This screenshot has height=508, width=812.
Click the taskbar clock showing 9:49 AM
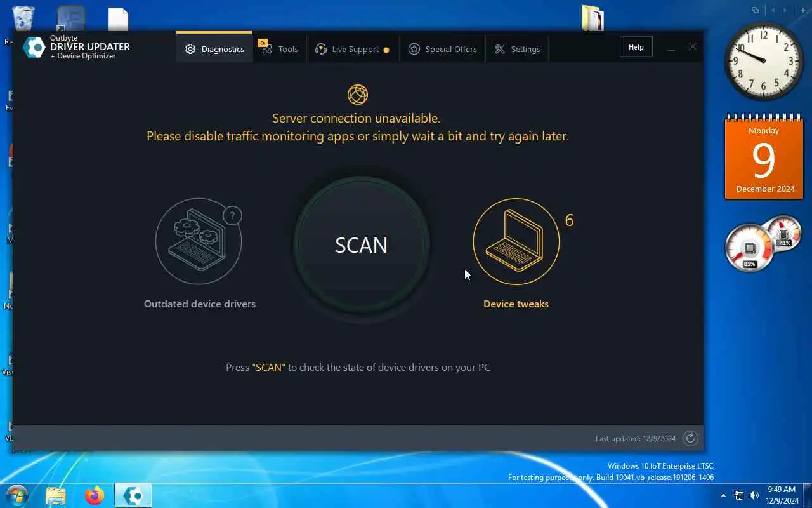[782, 495]
